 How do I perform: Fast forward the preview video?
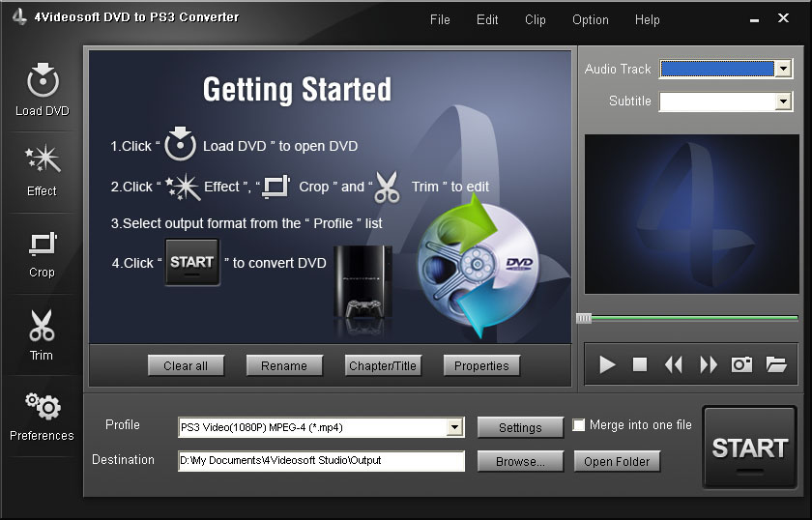(709, 364)
